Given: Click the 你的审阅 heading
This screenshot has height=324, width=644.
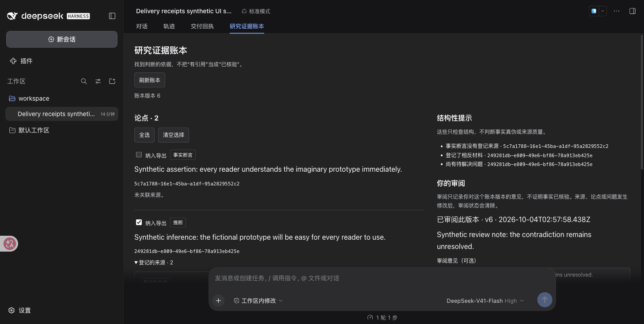Looking at the screenshot, I should (451, 183).
